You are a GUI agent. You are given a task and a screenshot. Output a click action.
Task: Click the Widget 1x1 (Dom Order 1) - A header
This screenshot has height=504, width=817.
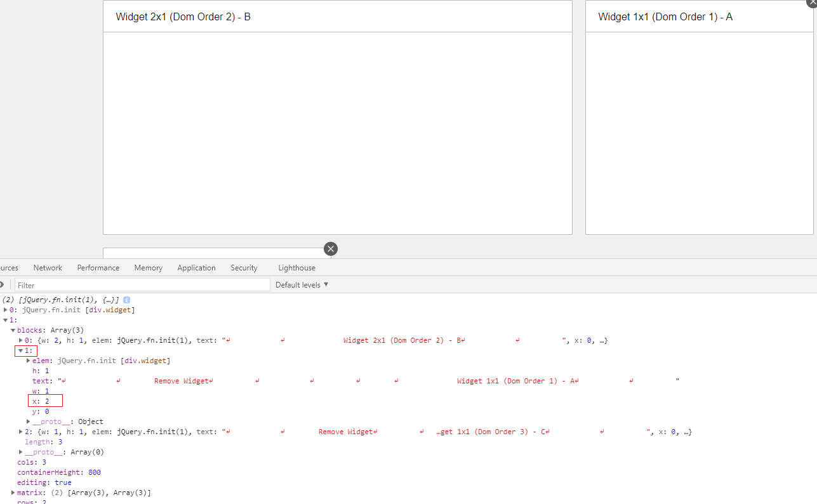click(x=699, y=17)
